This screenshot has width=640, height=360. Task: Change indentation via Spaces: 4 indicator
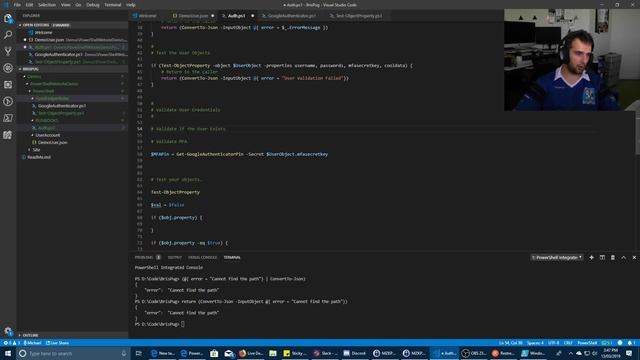(535, 343)
